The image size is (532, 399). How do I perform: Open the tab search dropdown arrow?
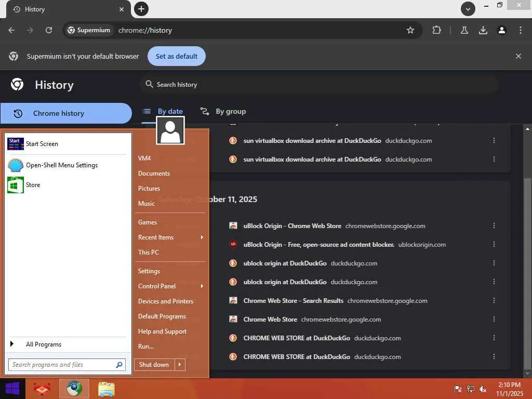tap(468, 9)
